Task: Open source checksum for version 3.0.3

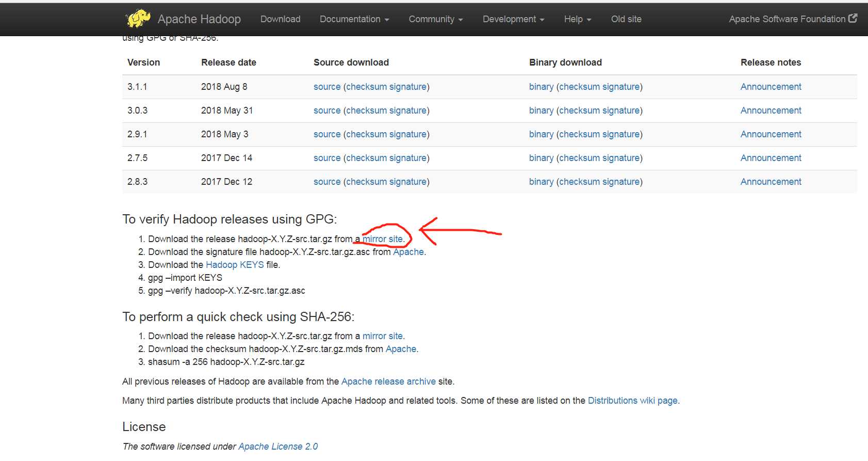Action: [x=366, y=110]
